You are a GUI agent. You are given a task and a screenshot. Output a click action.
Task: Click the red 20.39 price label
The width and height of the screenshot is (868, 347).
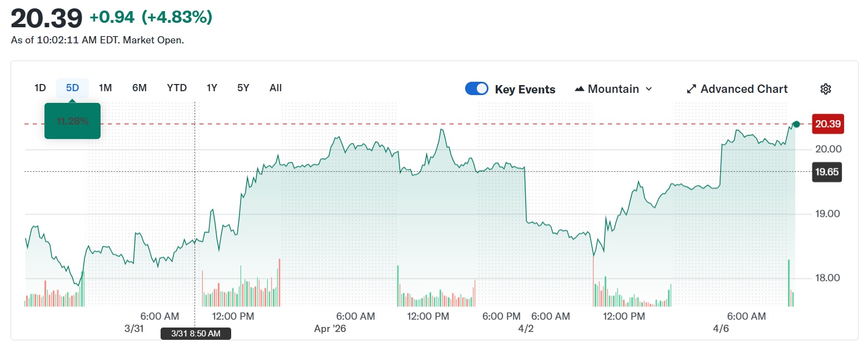[x=827, y=124]
